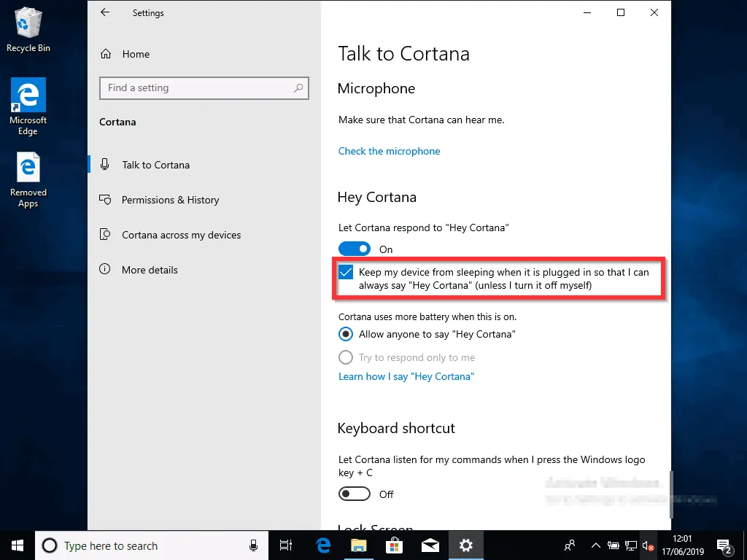Click the microphone icon beside Talk to Cortana
Screen dimensions: 747x560
[x=105, y=164]
